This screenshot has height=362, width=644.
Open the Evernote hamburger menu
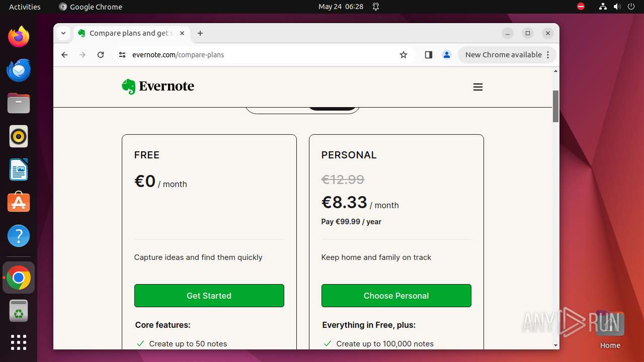477,87
